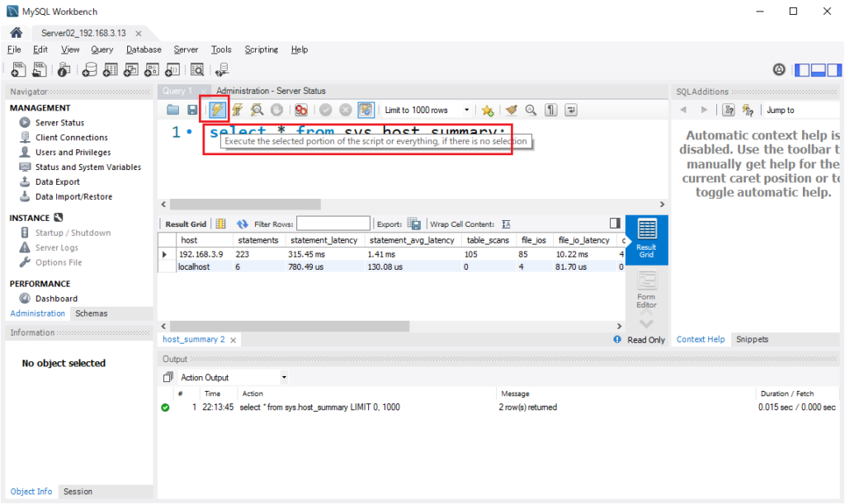Execute the script with lightning bolt
The width and height of the screenshot is (845, 504).
(217, 110)
